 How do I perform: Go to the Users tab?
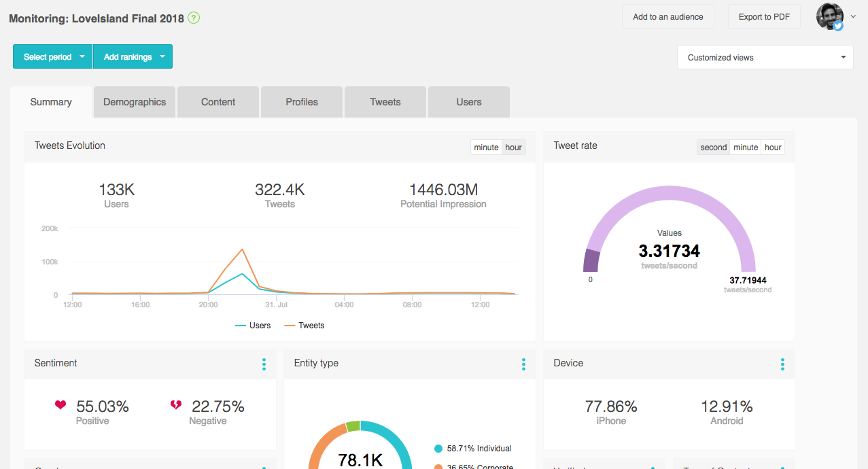point(469,102)
